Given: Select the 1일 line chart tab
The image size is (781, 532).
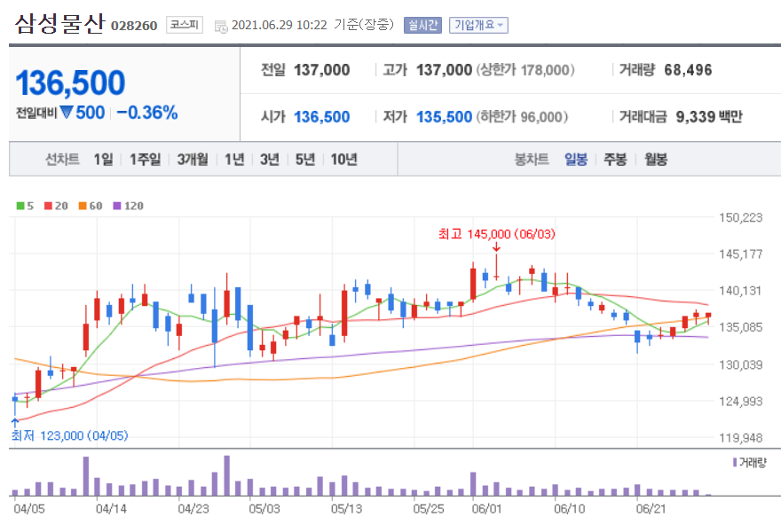Looking at the screenshot, I should 103,160.
